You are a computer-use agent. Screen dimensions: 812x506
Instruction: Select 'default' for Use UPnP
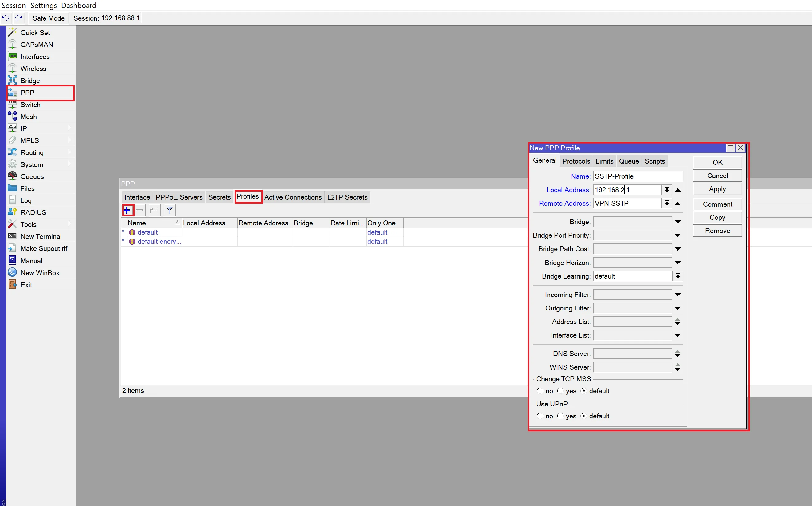584,416
